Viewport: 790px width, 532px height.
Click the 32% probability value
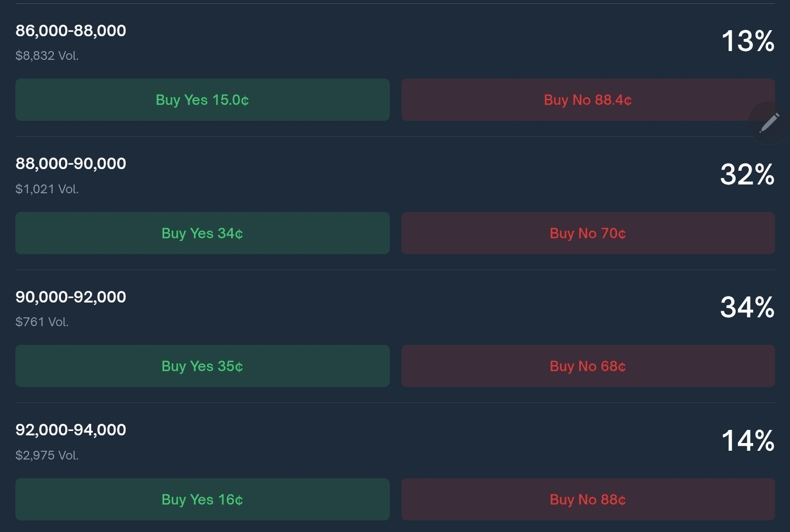click(x=747, y=175)
